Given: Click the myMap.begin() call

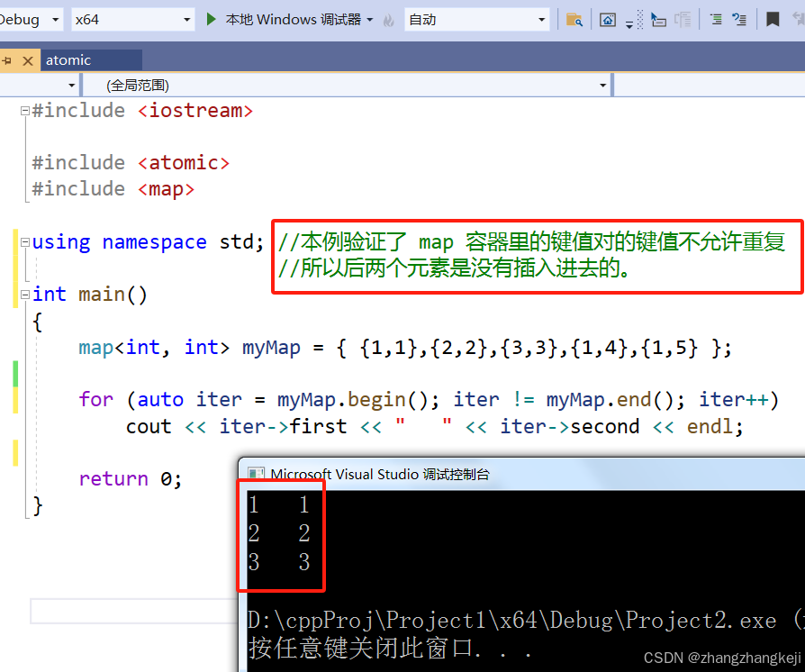Looking at the screenshot, I should [357, 400].
